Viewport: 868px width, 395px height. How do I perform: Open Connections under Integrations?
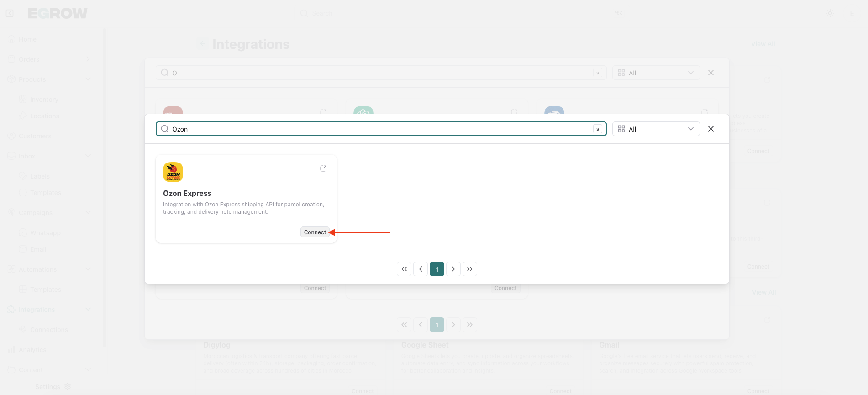point(49,330)
